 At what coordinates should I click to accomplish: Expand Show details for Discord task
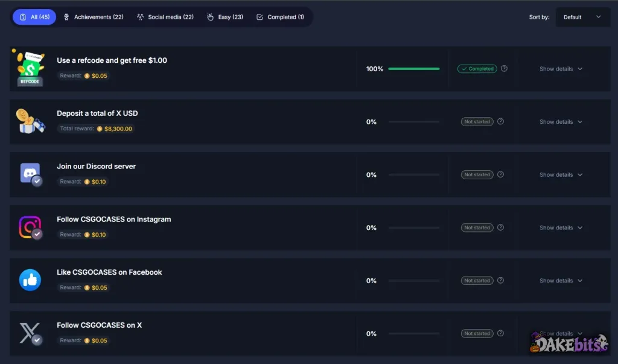pyautogui.click(x=561, y=174)
